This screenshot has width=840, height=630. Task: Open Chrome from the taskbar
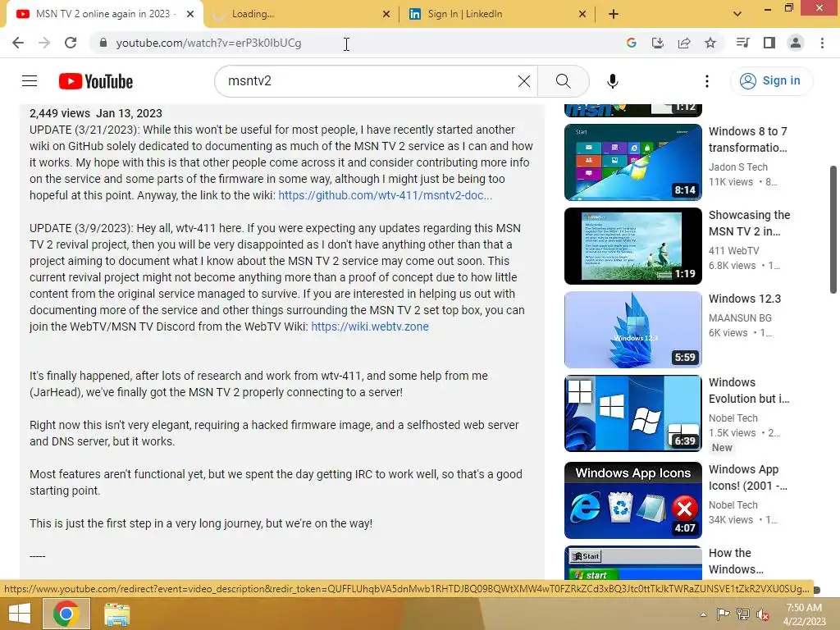[x=66, y=614]
